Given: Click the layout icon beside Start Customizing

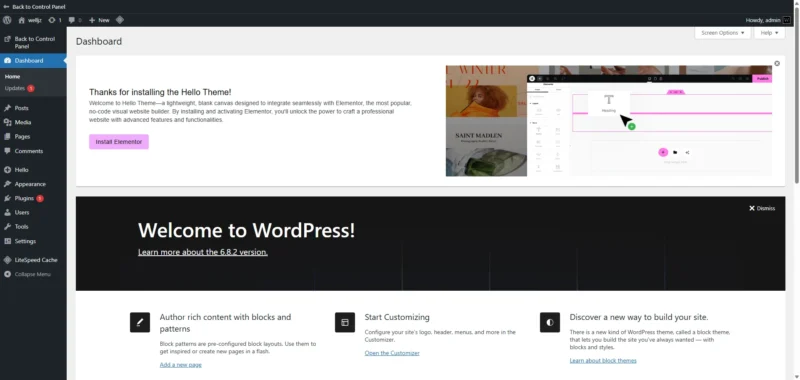Looking at the screenshot, I should (x=345, y=322).
